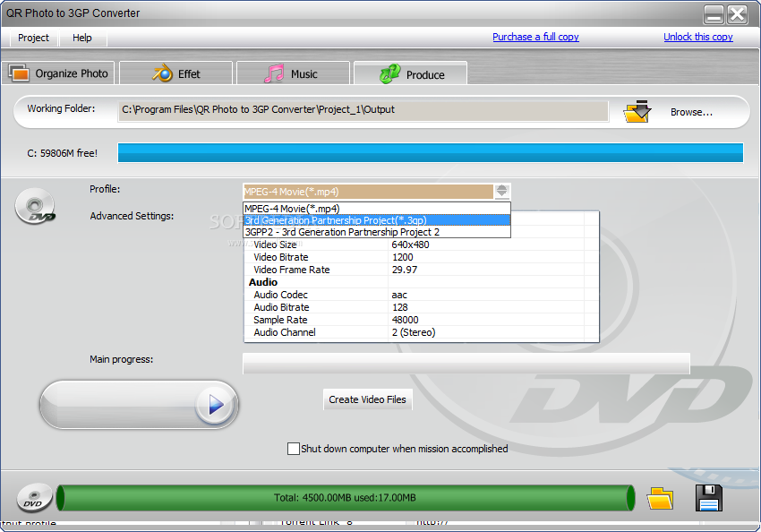
Task: Click the Working Folder path field
Action: coord(363,111)
